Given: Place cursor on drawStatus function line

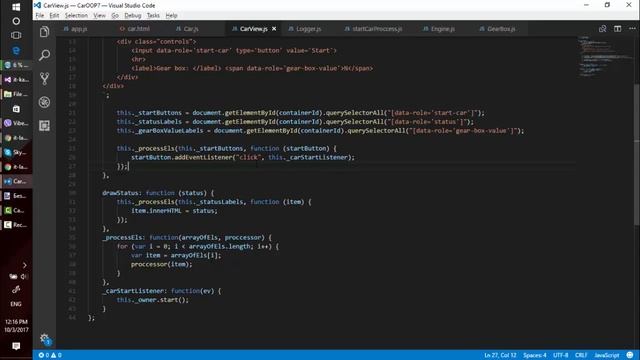Looking at the screenshot, I should click(158, 193).
